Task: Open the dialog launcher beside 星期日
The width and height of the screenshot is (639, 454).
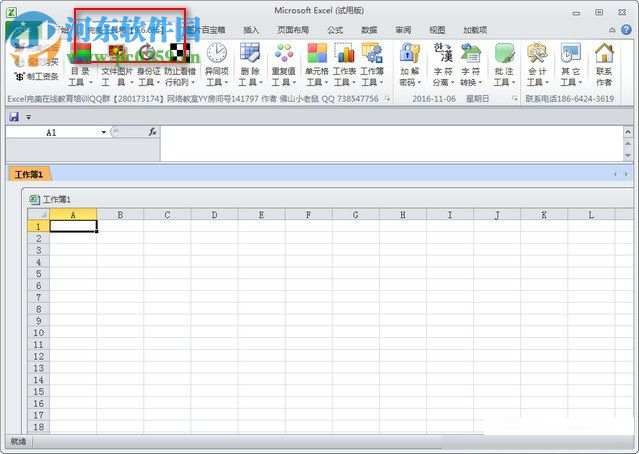Action: (515, 99)
